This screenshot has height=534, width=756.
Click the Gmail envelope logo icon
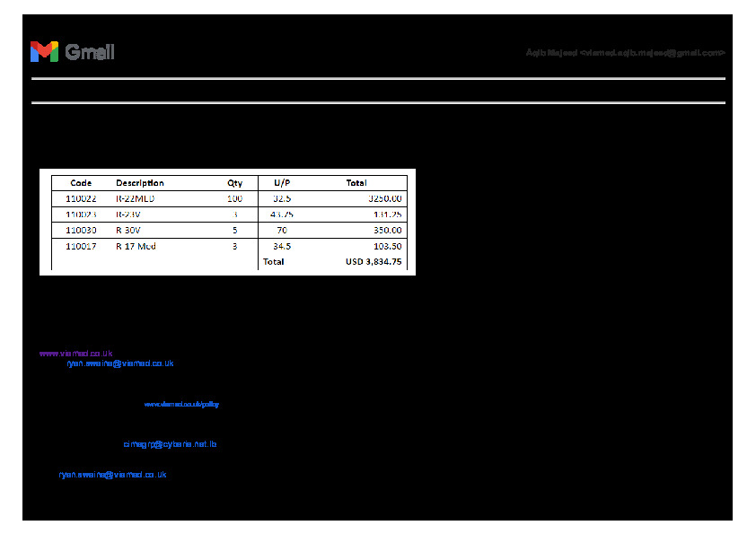tap(44, 52)
